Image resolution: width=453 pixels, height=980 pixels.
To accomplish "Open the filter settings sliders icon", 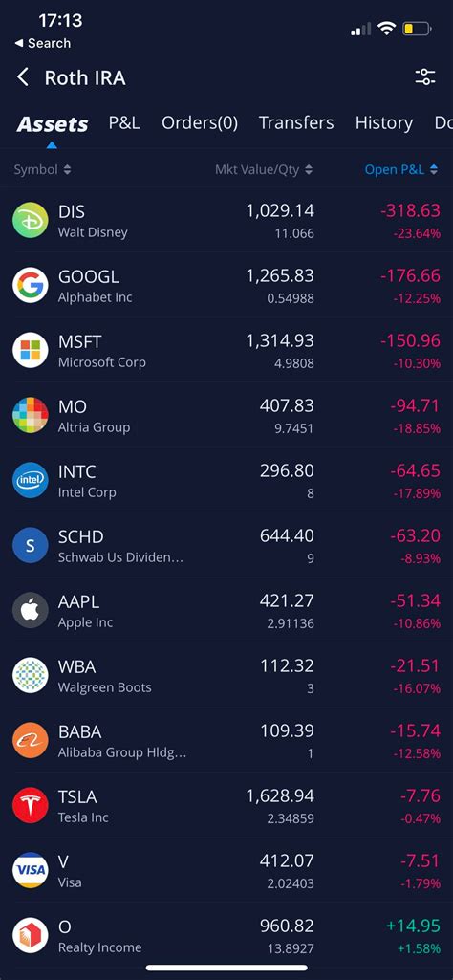I will (425, 77).
